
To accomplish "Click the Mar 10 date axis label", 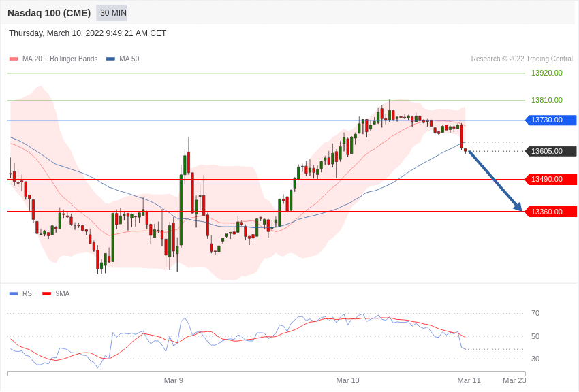I will [347, 380].
